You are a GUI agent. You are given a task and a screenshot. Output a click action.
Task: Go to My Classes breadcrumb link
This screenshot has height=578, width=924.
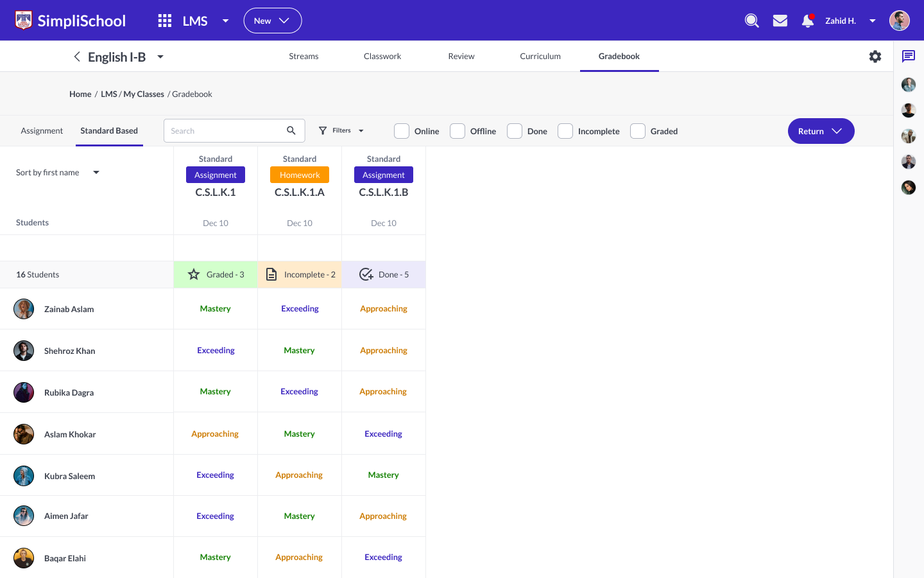(x=144, y=94)
